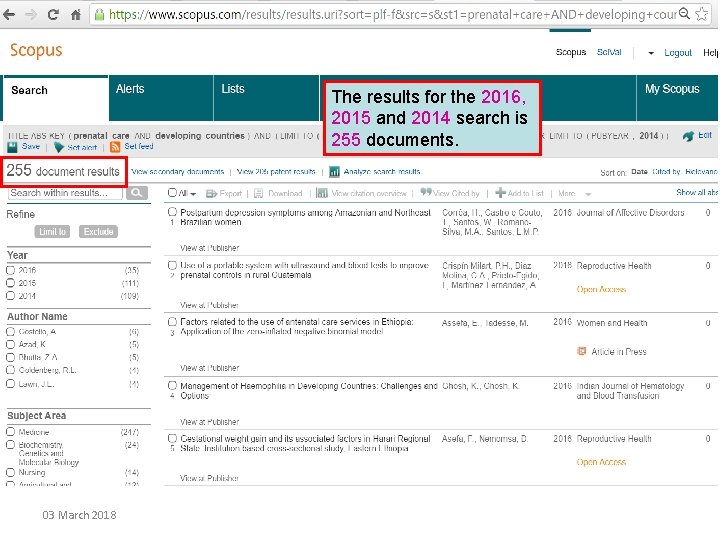Click the browser address bar URL
Viewport: 720px width, 540px height.
point(393,15)
